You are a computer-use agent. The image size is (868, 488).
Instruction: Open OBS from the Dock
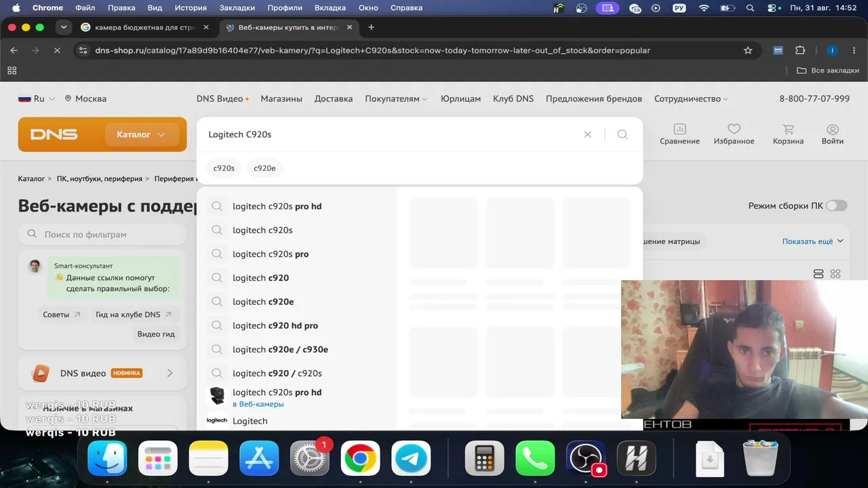(x=586, y=458)
